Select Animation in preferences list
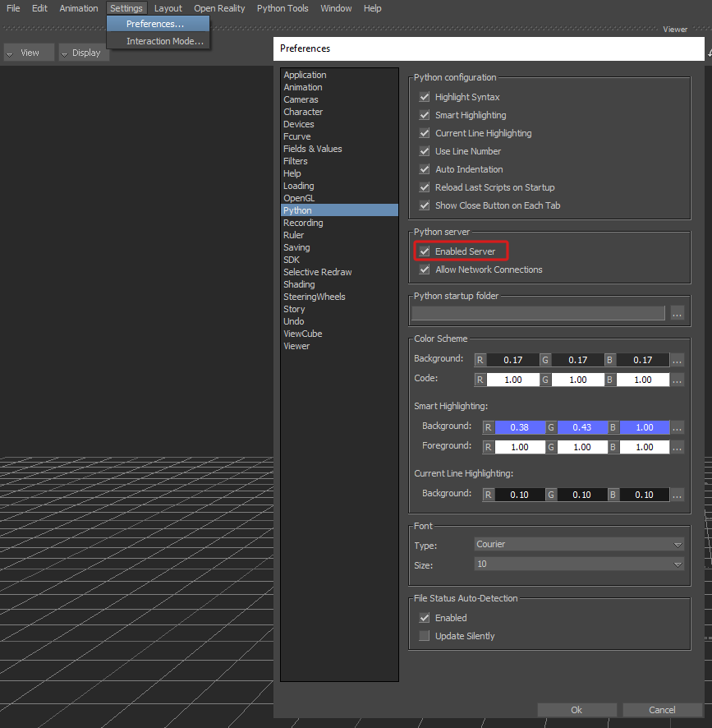 [x=339, y=87]
